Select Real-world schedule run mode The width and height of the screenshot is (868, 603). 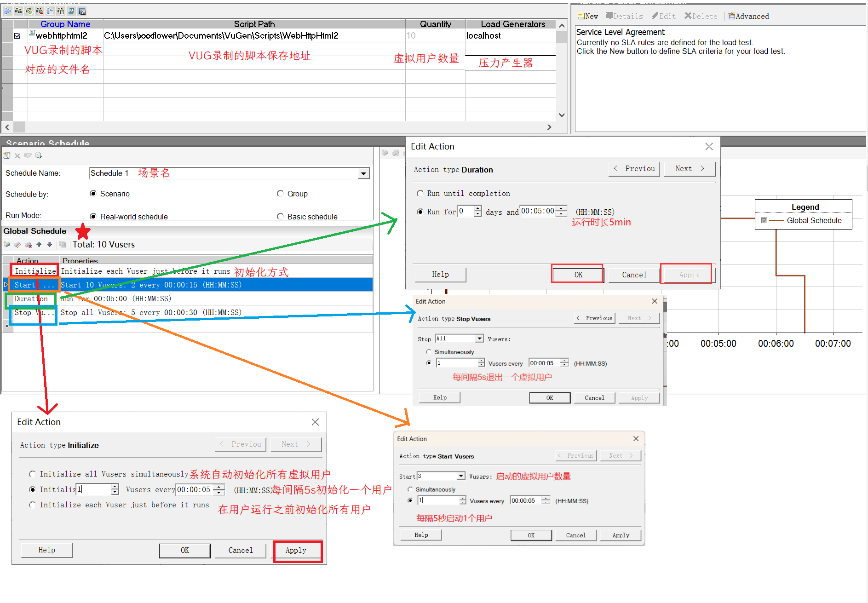point(93,216)
